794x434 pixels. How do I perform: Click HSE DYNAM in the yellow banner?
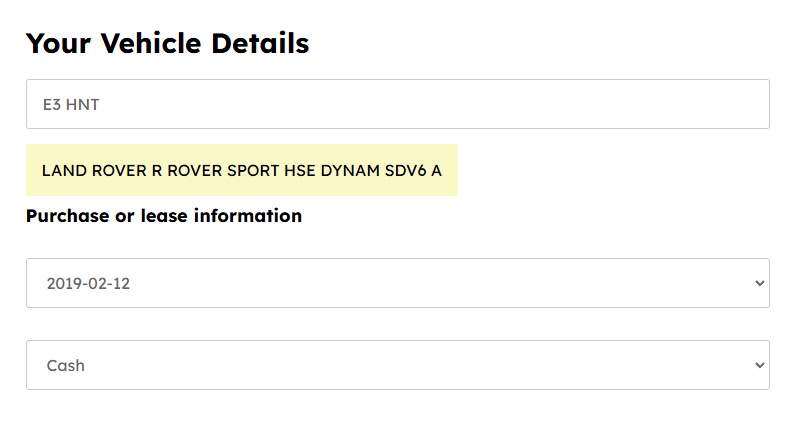tap(333, 170)
